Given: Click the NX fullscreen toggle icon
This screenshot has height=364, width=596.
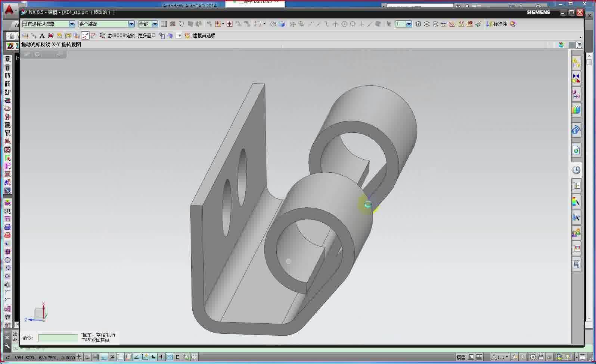Looking at the screenshot, I should click(579, 45).
